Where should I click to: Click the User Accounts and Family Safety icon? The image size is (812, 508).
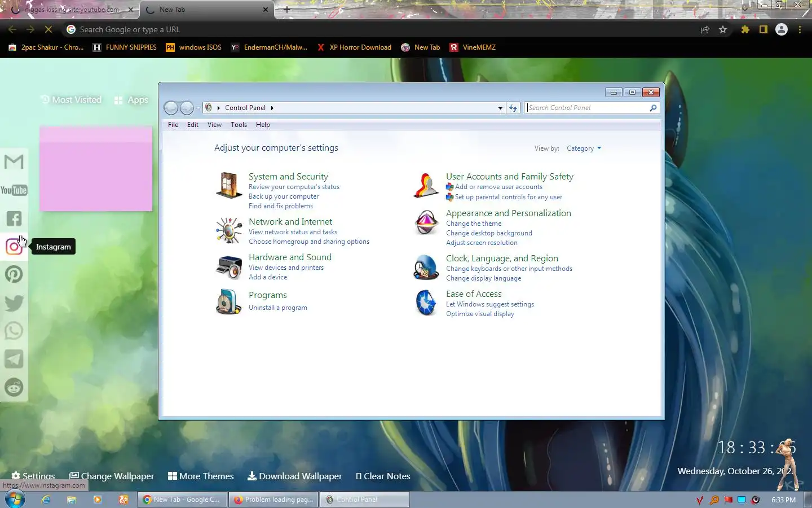tap(426, 185)
